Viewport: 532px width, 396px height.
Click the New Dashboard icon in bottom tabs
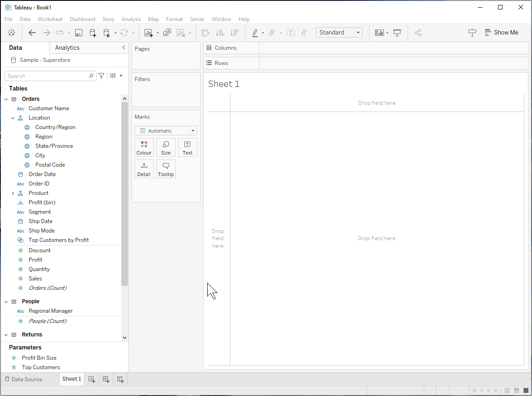[106, 379]
